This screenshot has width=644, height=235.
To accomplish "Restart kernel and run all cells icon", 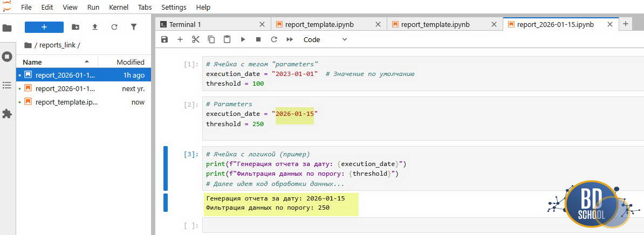I will 290,39.
